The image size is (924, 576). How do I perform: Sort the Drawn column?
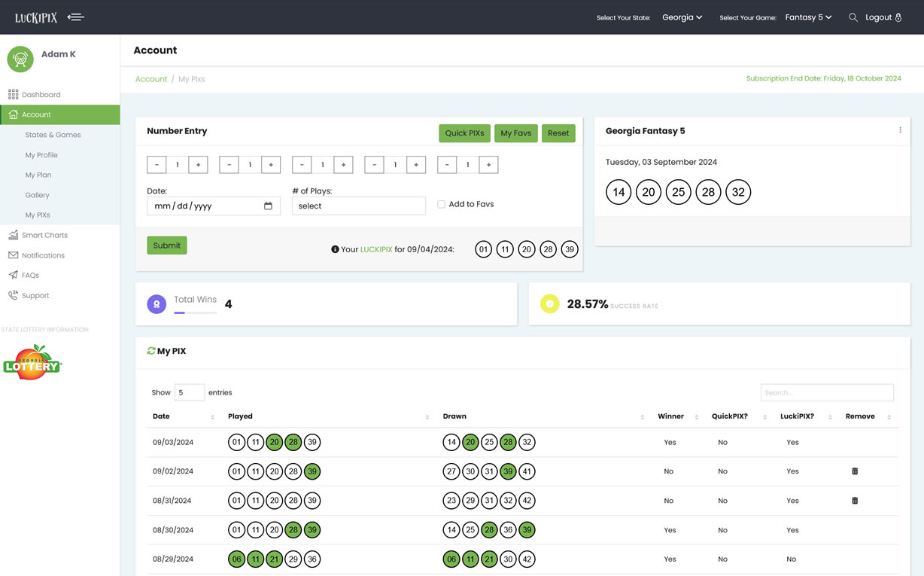coord(643,417)
